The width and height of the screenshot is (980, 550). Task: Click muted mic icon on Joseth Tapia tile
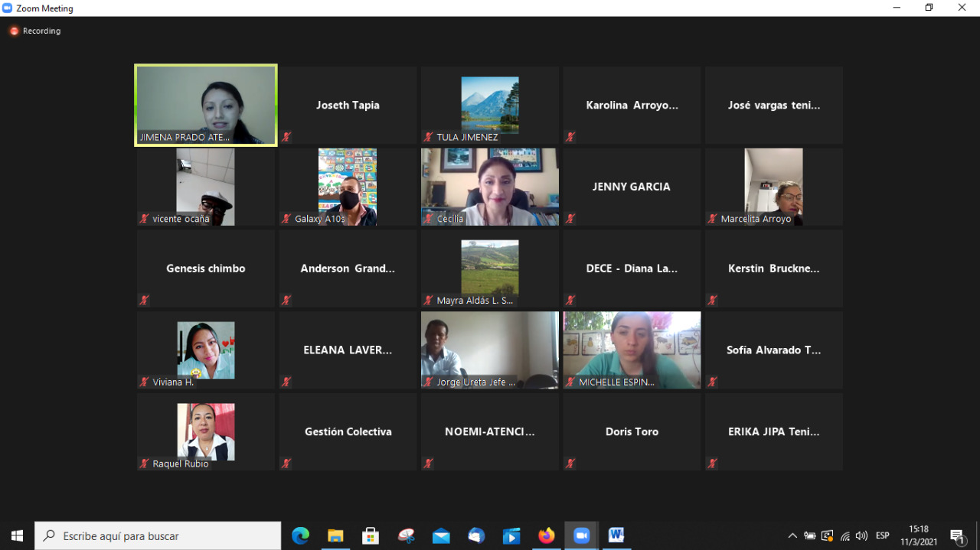click(x=286, y=137)
